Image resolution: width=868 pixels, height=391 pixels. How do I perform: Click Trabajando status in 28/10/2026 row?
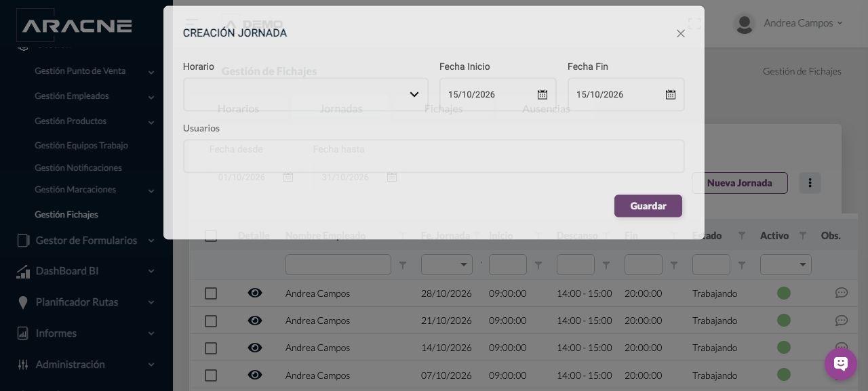click(x=715, y=293)
